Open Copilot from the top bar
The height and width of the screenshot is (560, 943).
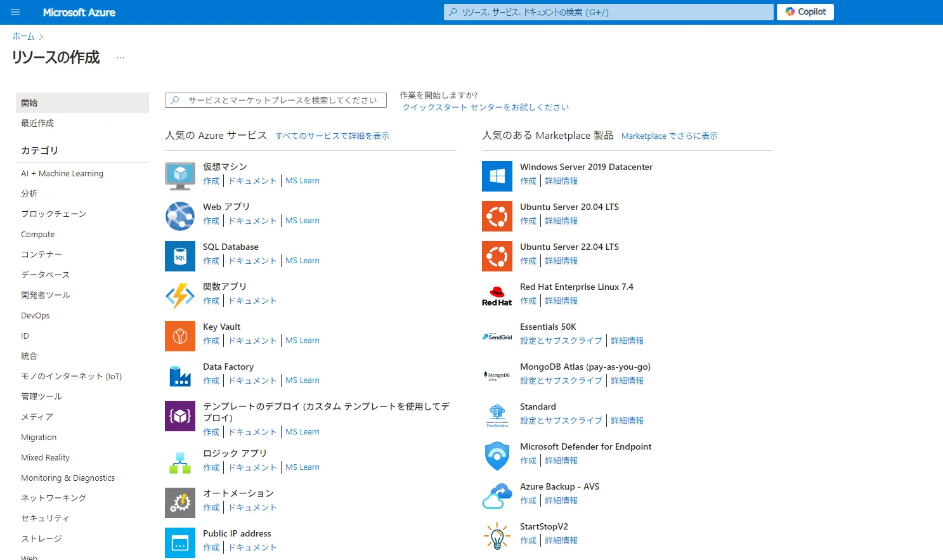pos(805,12)
